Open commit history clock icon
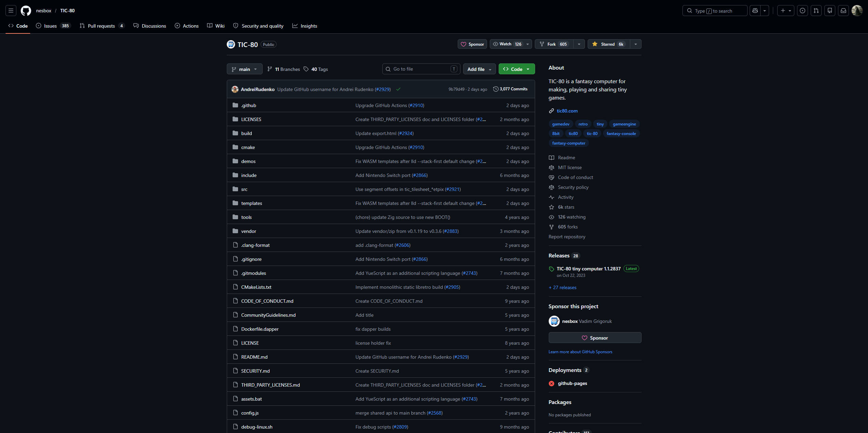Image resolution: width=868 pixels, height=433 pixels. pos(496,89)
